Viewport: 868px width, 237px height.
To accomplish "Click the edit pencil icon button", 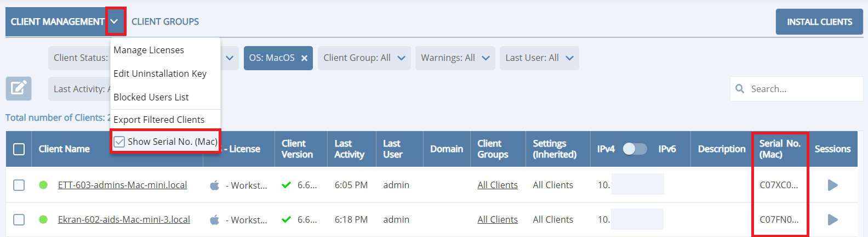I will click(19, 88).
